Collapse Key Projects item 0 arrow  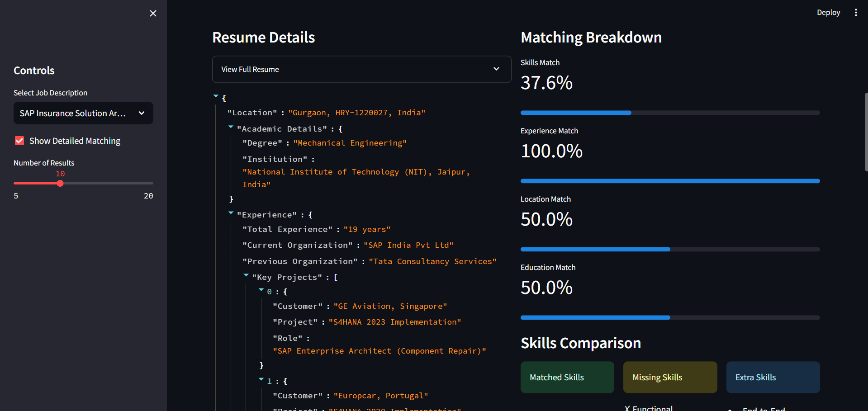pos(261,290)
